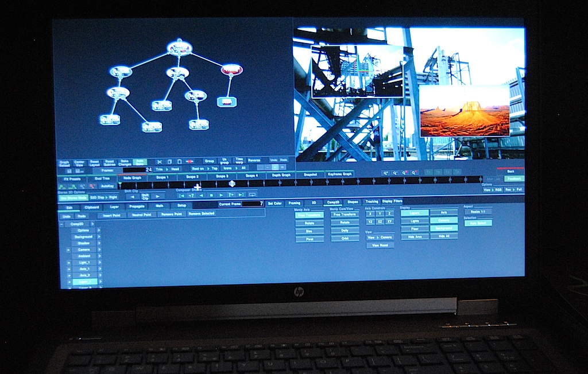Click the save icon below Graph Reload
This screenshot has width=588, height=374.
pos(69,170)
